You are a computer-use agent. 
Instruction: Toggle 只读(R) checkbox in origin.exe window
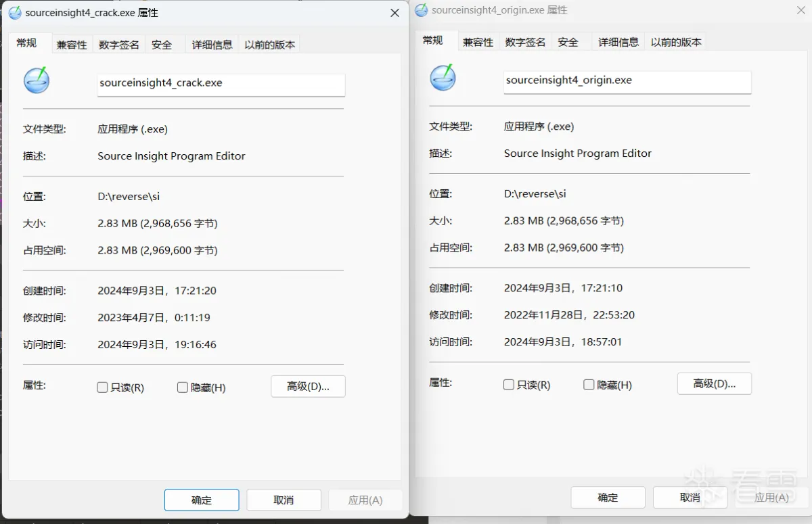[x=509, y=385]
